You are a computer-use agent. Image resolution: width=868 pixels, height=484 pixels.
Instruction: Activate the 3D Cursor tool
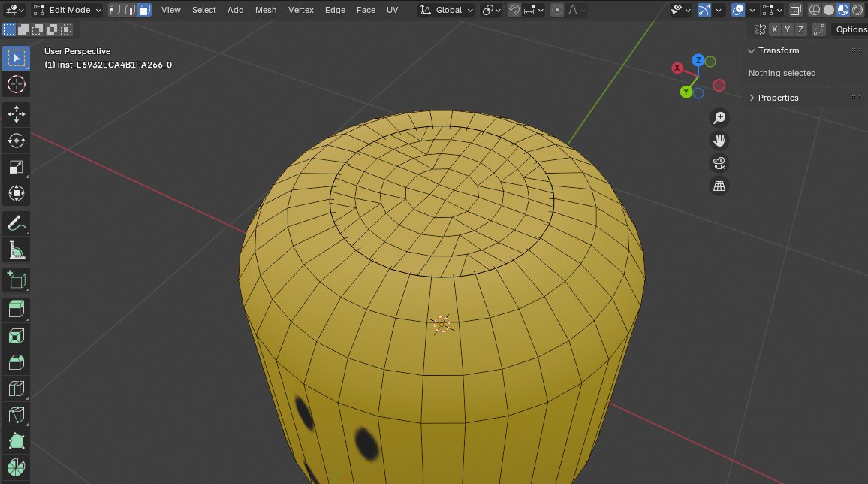click(16, 85)
